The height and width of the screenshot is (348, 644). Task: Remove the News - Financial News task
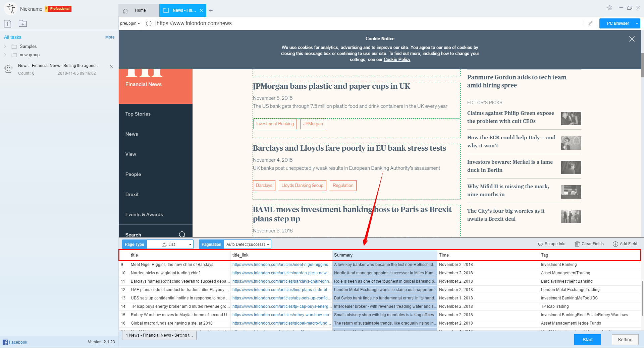[x=111, y=66]
